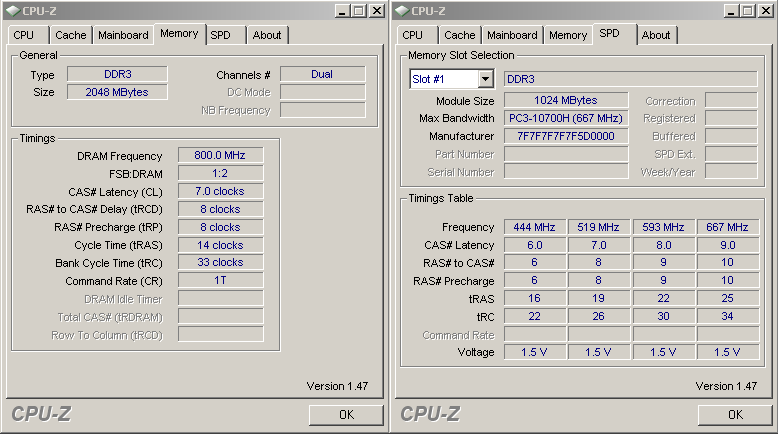The width and height of the screenshot is (778, 434).
Task: Click the CPU-Z title icon in right window
Action: (x=402, y=11)
